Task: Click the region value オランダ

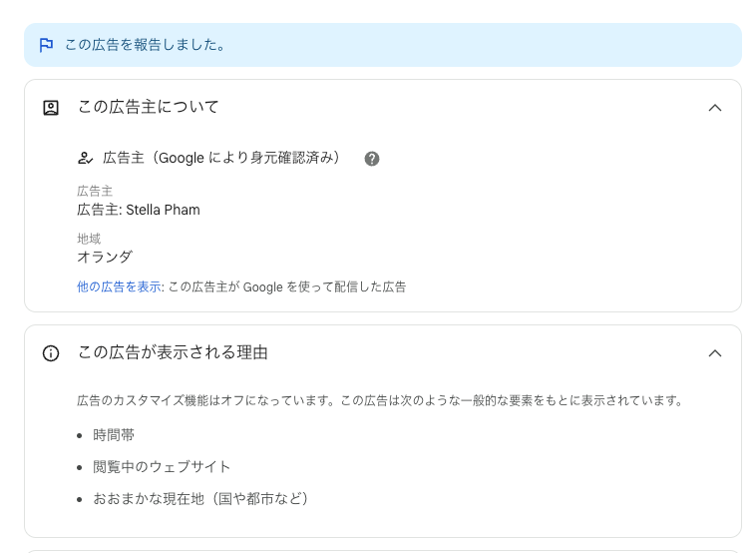Action: (104, 257)
